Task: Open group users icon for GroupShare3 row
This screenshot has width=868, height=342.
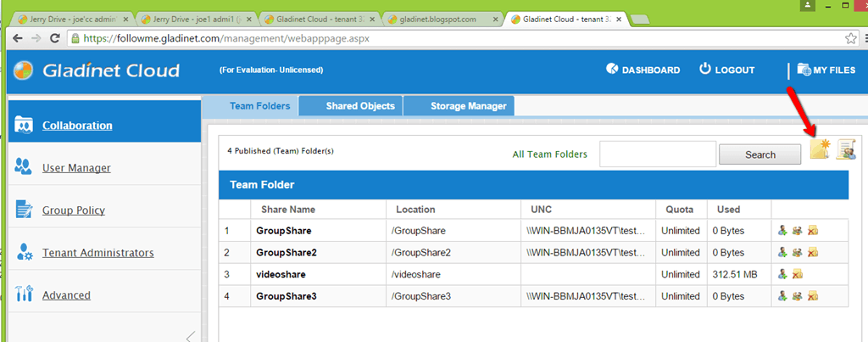Action: (797, 296)
